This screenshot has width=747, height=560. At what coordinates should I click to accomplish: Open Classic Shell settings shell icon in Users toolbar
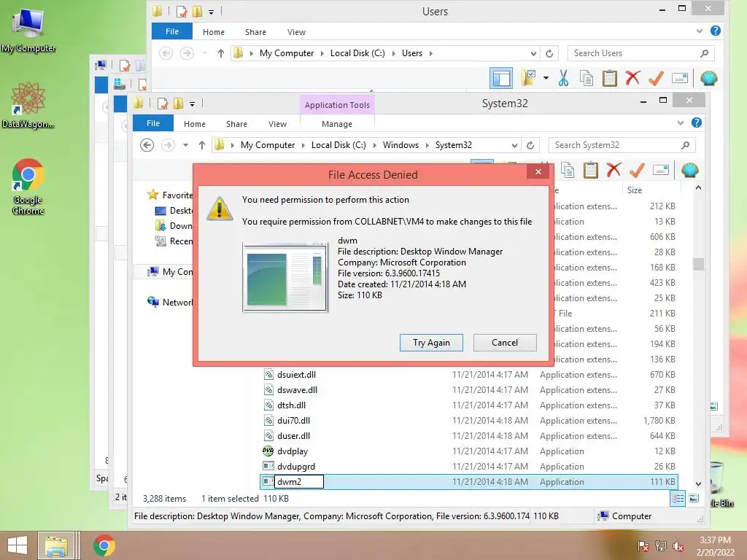[709, 78]
